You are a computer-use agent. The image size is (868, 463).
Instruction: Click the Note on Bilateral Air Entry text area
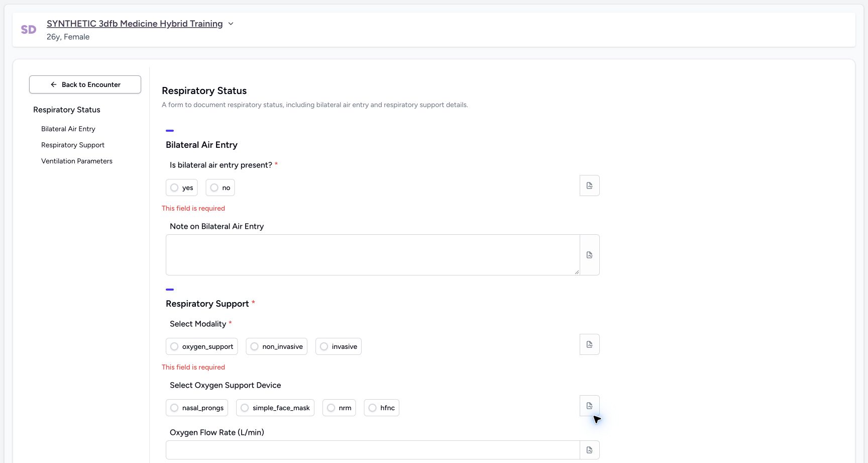(x=373, y=255)
